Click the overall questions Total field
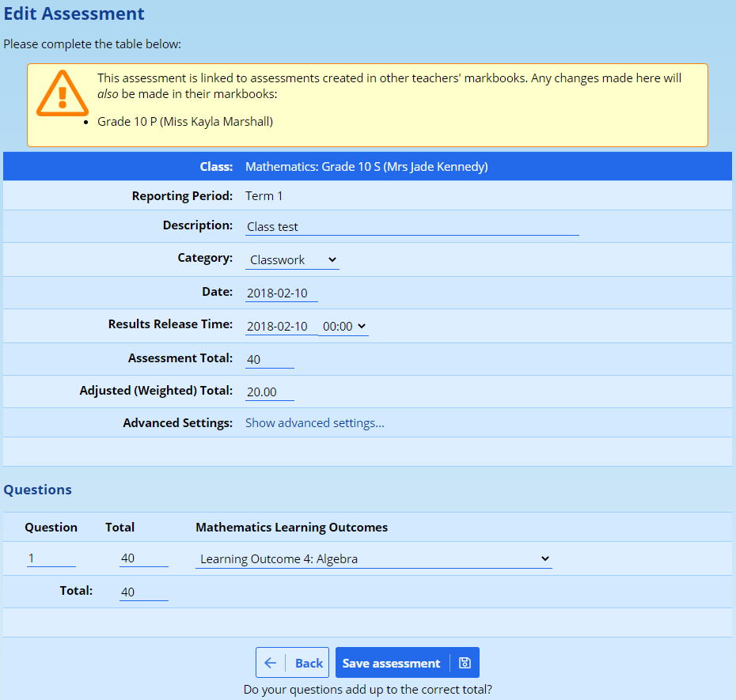This screenshot has width=736, height=700. click(x=143, y=592)
